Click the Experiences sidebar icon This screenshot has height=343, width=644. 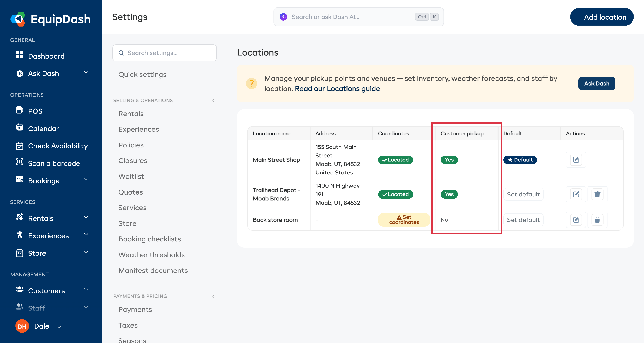[20, 235]
